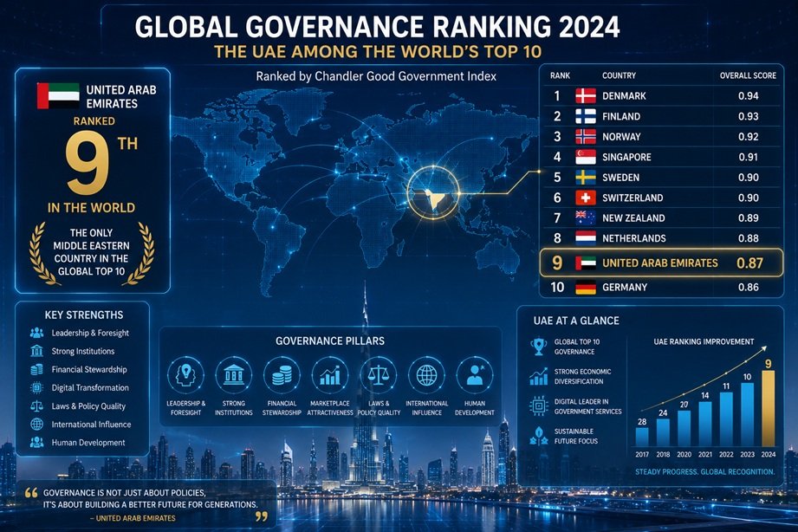This screenshot has width=798, height=532.
Task: Click New Zealand's score 0.89
Action: pyautogui.click(x=748, y=217)
